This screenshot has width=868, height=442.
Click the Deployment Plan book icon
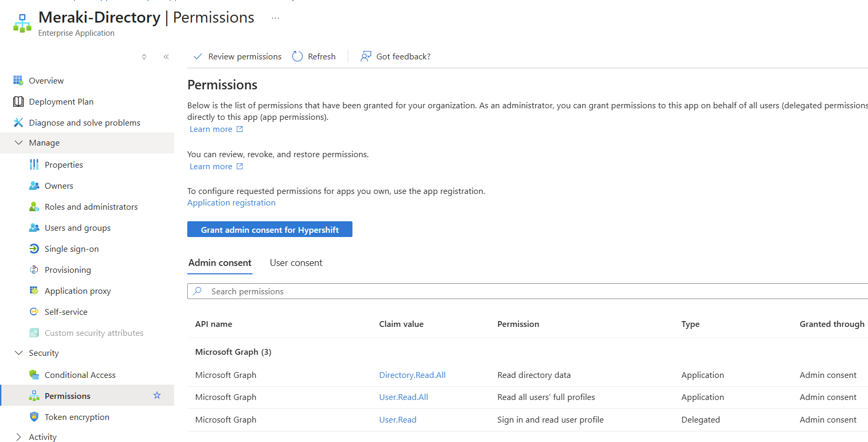coord(18,101)
